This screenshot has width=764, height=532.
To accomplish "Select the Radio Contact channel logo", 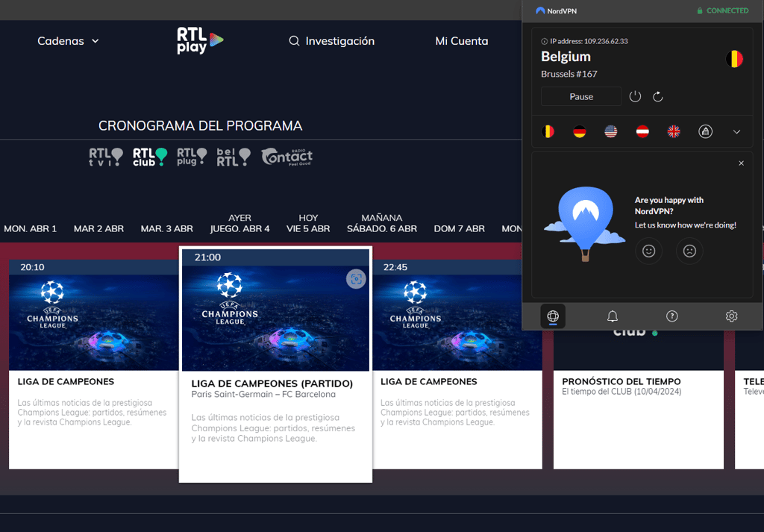I will (x=287, y=157).
